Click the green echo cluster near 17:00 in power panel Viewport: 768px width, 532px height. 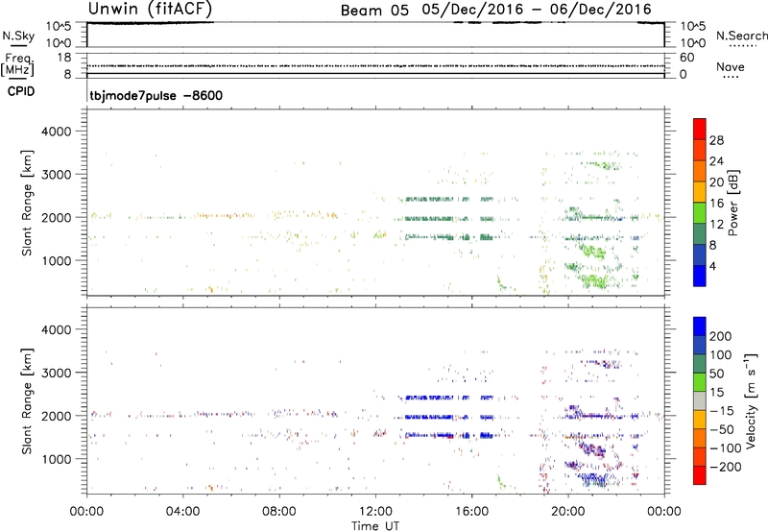(x=501, y=284)
